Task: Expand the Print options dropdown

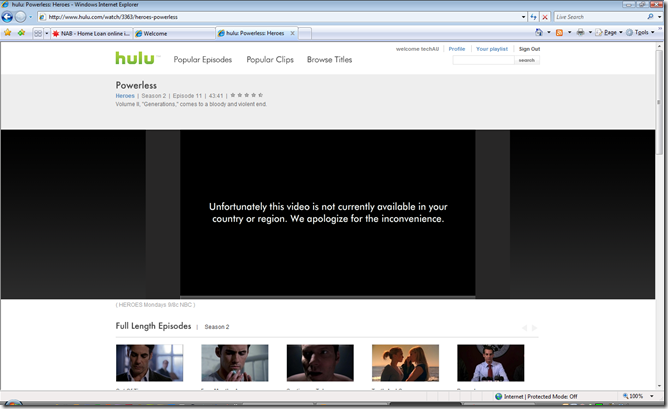Action: [590, 32]
